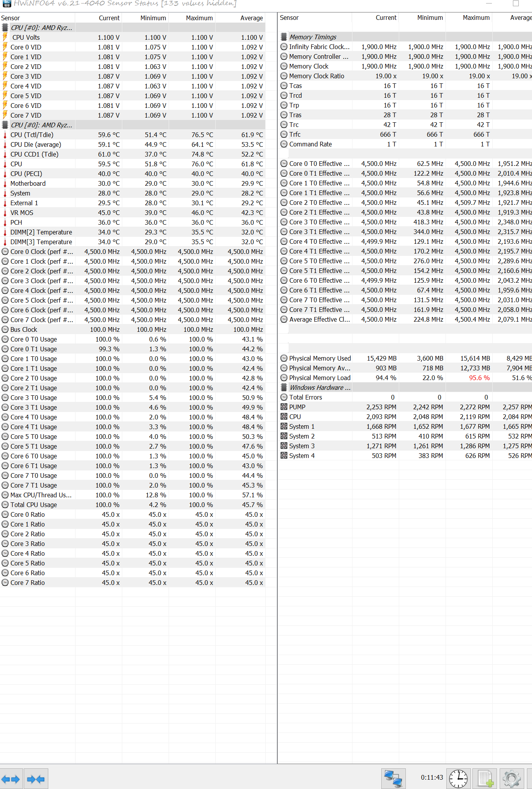Select the External 1 temperature row

point(132,203)
